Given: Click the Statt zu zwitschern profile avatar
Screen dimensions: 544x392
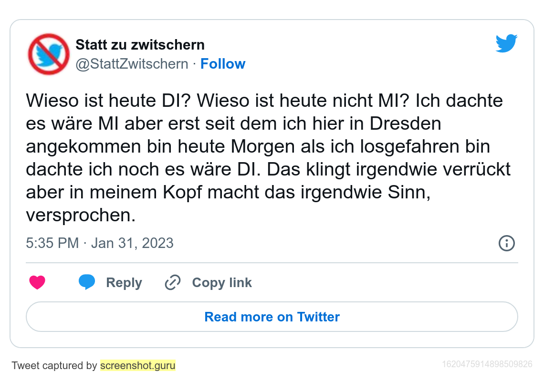Looking at the screenshot, I should [x=48, y=54].
